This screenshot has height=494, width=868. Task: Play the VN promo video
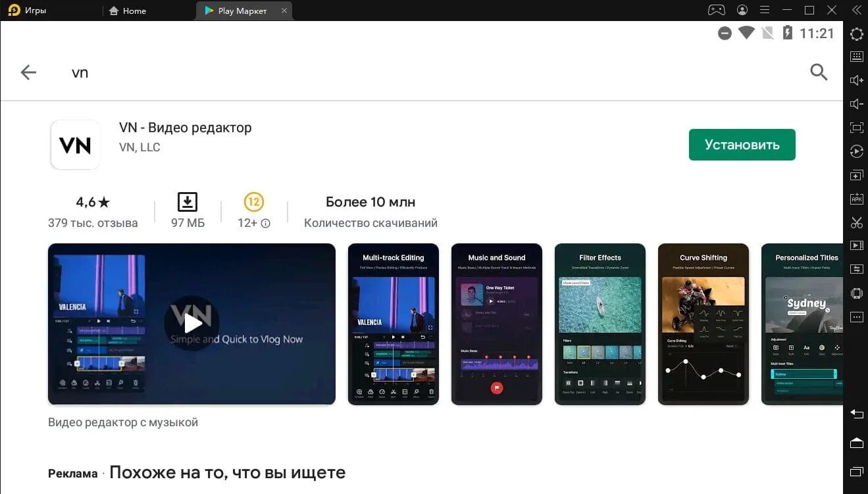pos(191,324)
